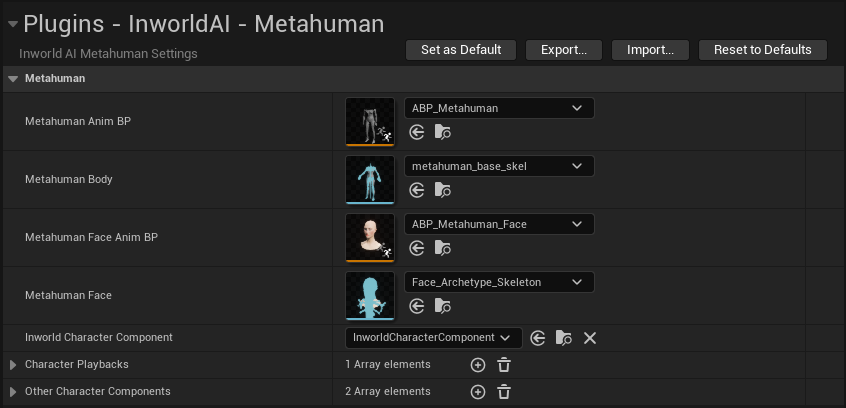The image size is (846, 408).
Task: Expand the Character Playbacks array
Action: 13,365
